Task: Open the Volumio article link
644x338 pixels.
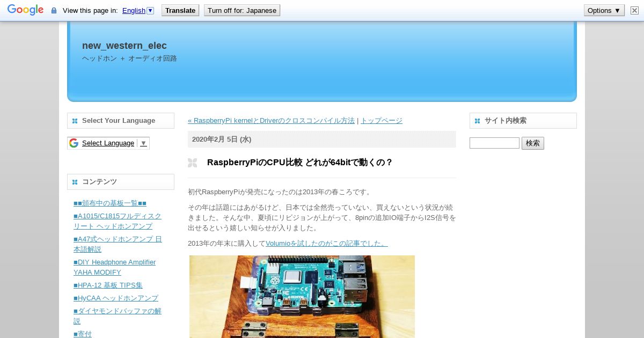Action: click(x=327, y=244)
